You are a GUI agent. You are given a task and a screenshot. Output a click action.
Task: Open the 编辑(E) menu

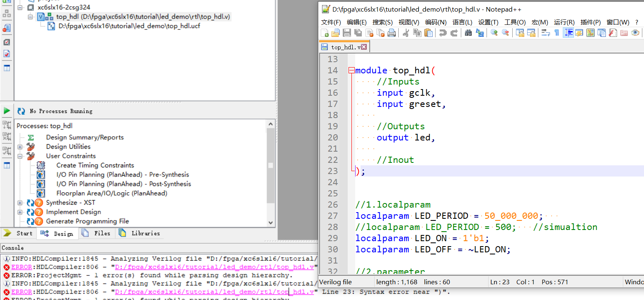[x=357, y=22]
